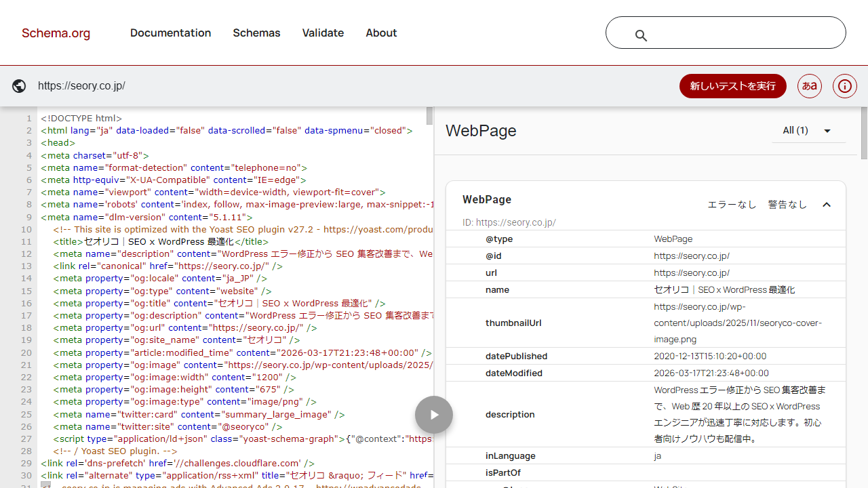Click the globe icon beside the URL
This screenshot has width=868, height=488.
point(19,86)
